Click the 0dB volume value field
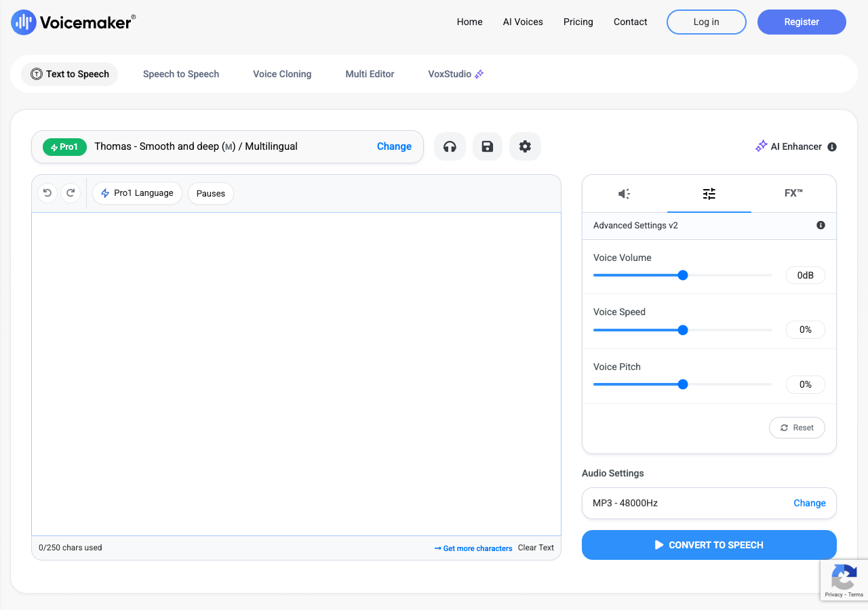 pyautogui.click(x=806, y=275)
